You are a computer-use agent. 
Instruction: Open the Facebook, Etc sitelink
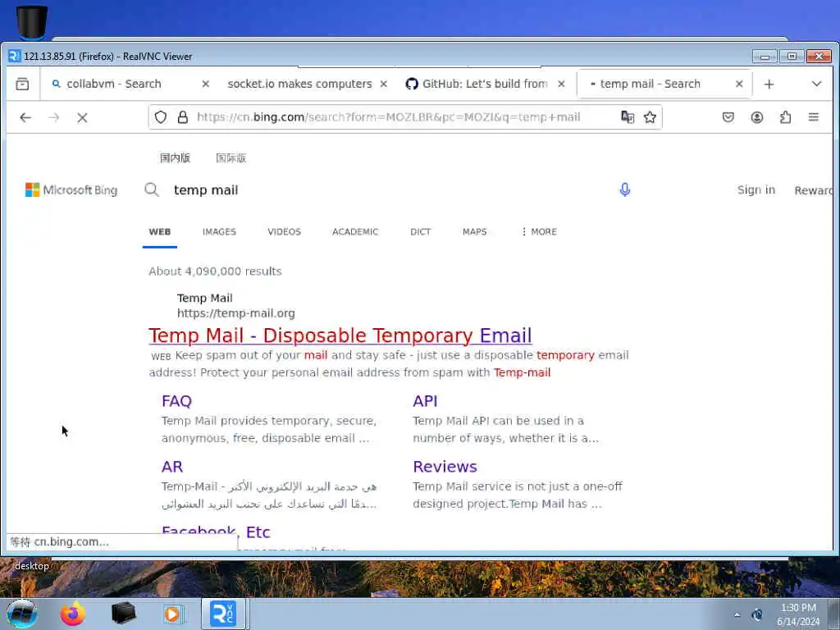coord(216,532)
